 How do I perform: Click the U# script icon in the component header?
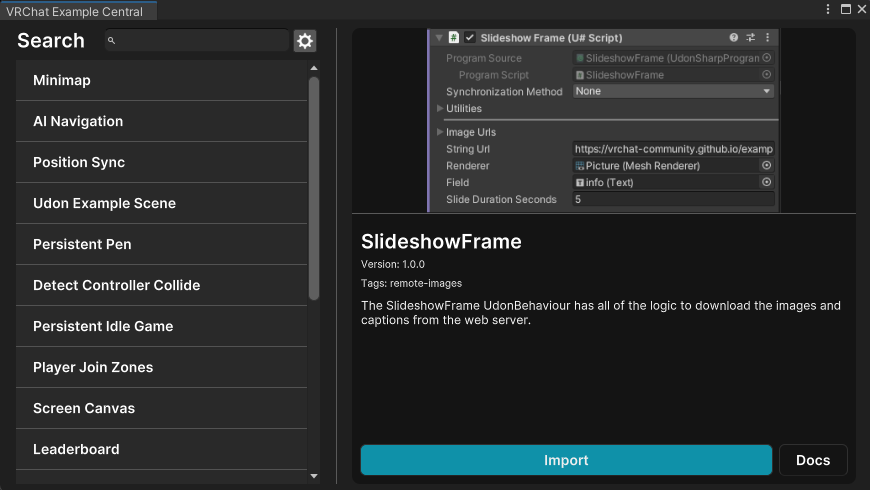[453, 37]
